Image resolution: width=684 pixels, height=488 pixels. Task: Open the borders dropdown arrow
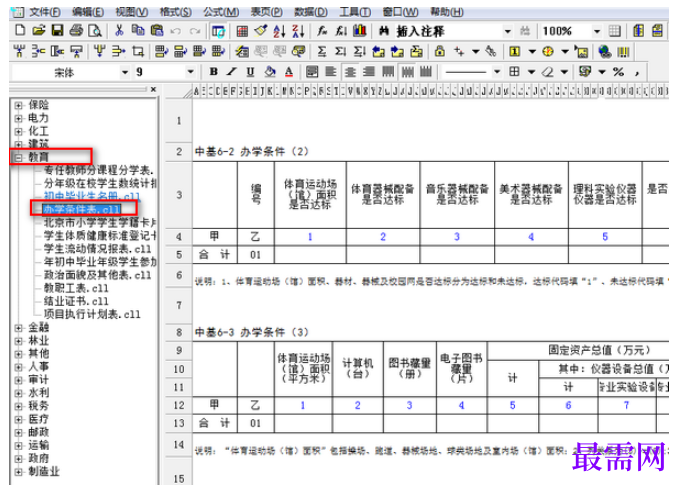tap(531, 72)
